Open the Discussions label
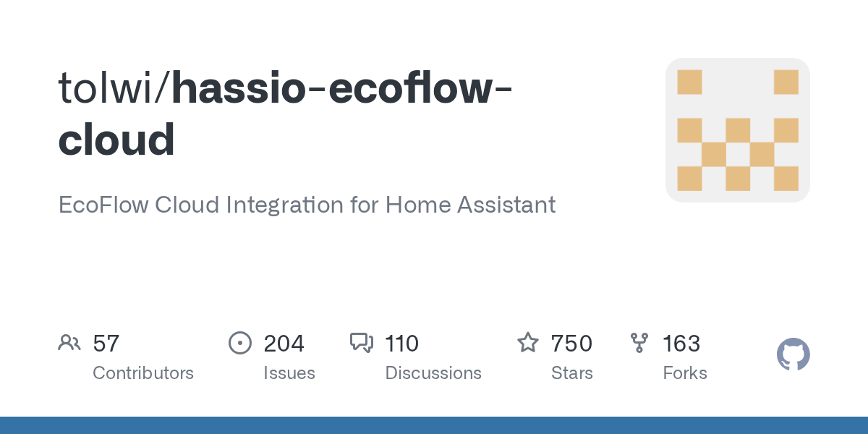 [433, 373]
